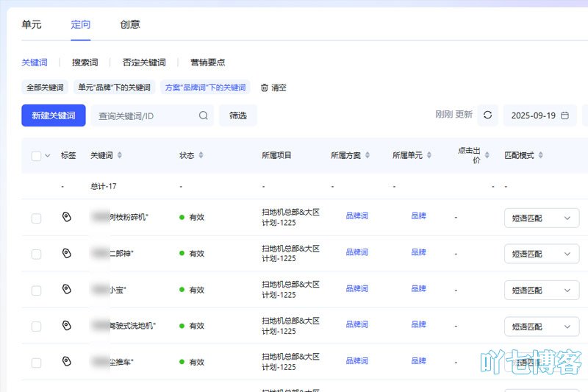Click 清空 to clear filters
Image resolution: width=588 pixels, height=392 pixels.
[279, 88]
